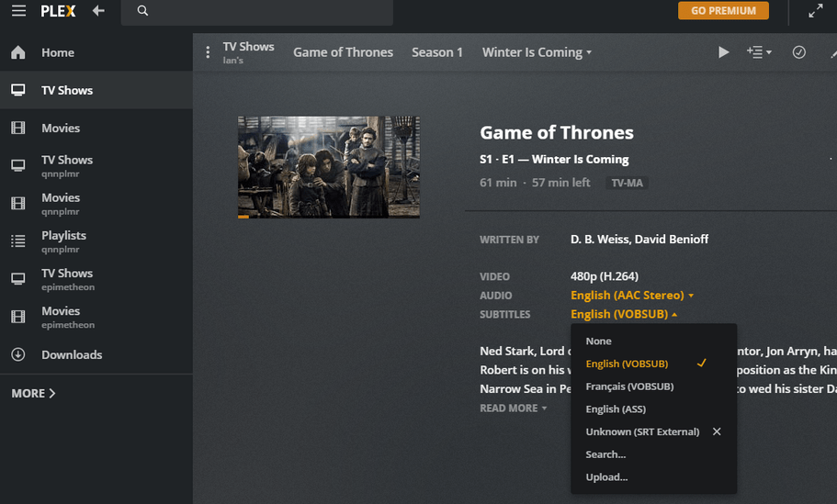Click the TV-MA rating badge
This screenshot has height=504, width=837.
627,183
